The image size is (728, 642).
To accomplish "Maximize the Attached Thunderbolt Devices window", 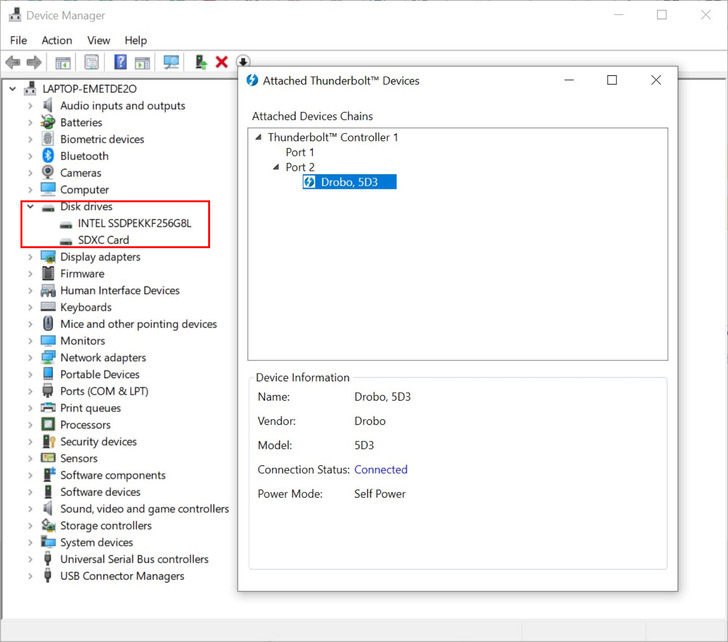I will coord(612,80).
